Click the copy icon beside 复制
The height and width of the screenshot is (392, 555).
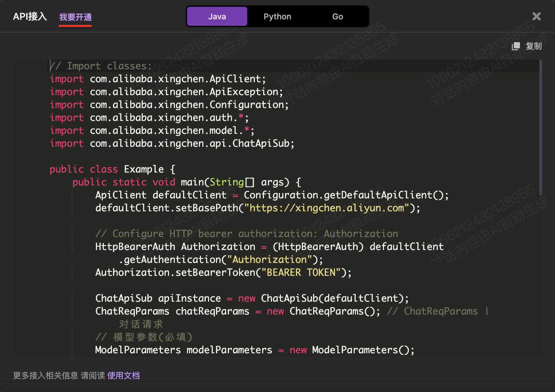[x=516, y=46]
